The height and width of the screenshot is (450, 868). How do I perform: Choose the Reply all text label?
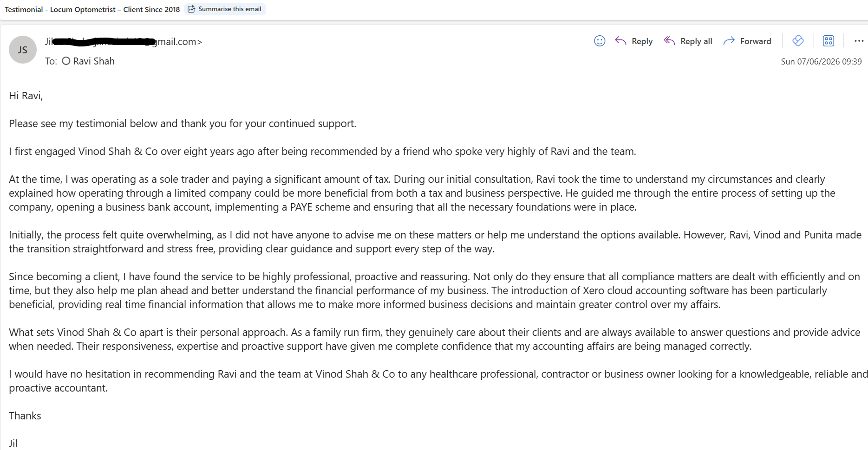tap(696, 41)
